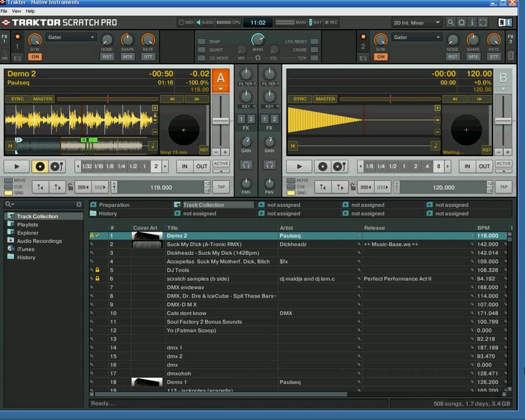525x420 pixels.
Task: Open the File menu
Action: [3, 11]
